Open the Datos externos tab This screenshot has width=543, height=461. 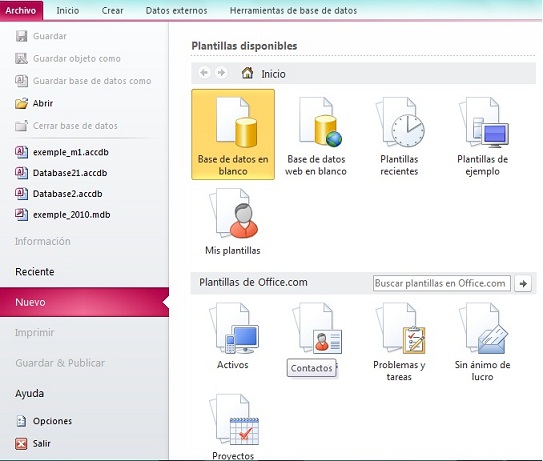click(176, 10)
